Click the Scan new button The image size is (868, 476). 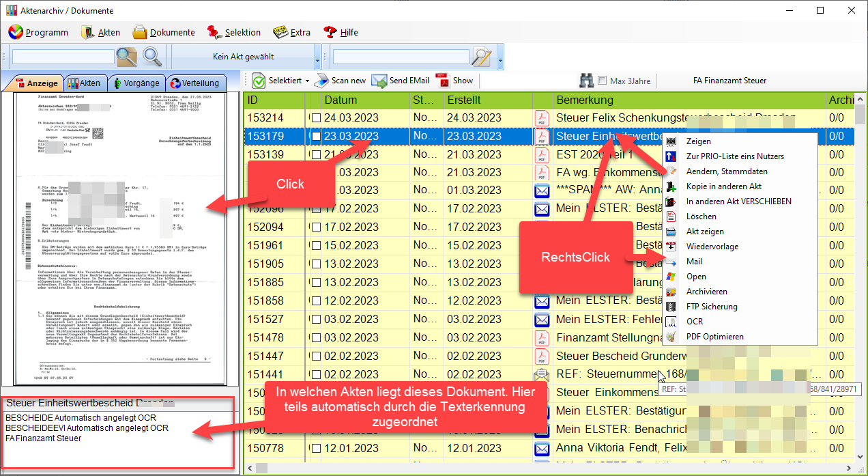pyautogui.click(x=340, y=81)
